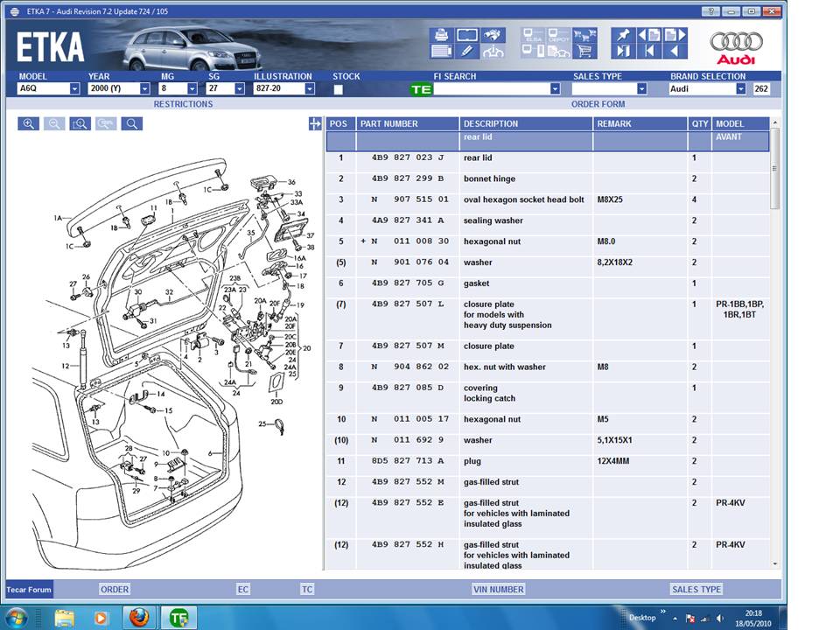Click the binoculars search icon
The height and width of the screenshot is (630, 840).
click(x=493, y=35)
